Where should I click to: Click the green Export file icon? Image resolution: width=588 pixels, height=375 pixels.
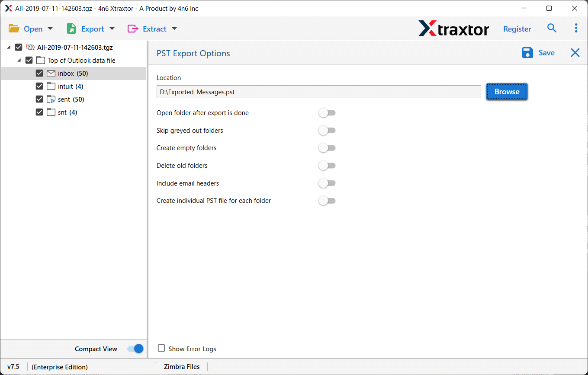(71, 29)
